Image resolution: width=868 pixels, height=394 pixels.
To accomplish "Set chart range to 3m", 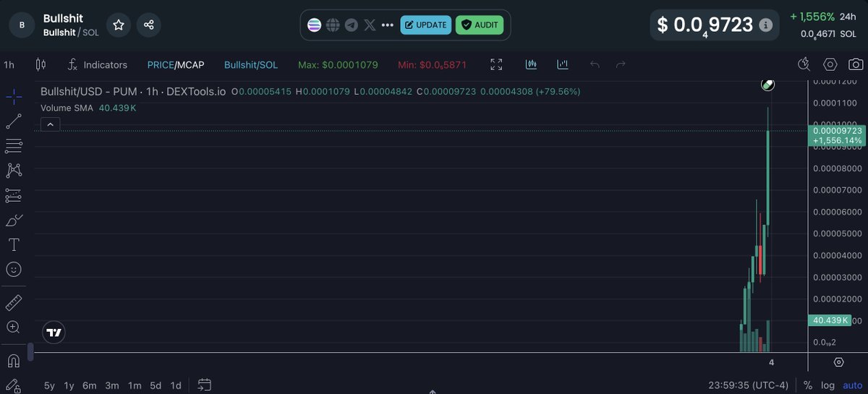I will 112,385.
